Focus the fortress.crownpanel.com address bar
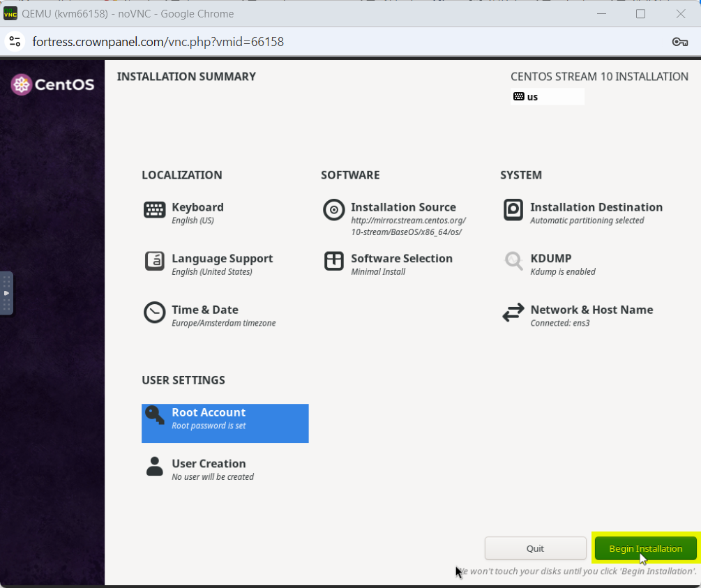This screenshot has height=588, width=701. coord(158,42)
